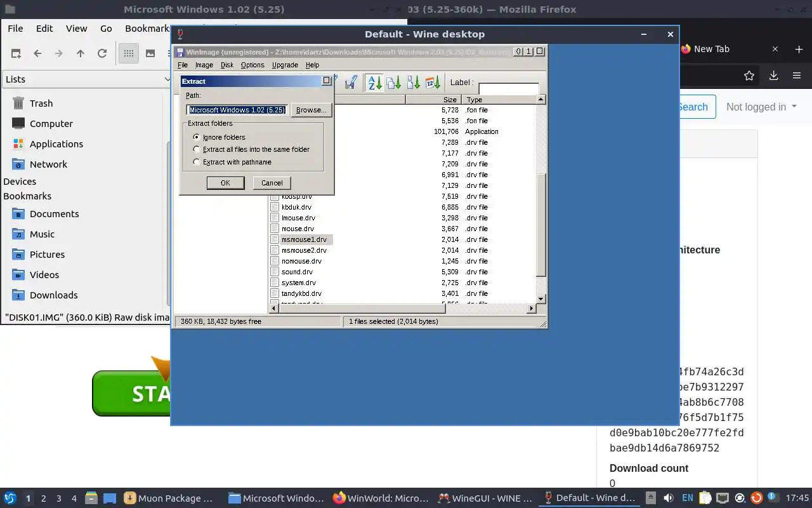Open the WinImage Options menu

pos(252,65)
